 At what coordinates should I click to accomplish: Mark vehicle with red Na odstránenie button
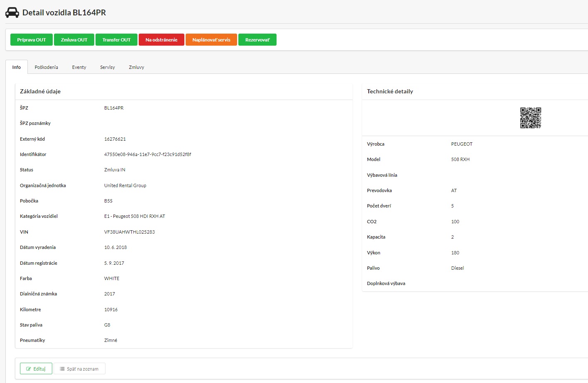[161, 40]
